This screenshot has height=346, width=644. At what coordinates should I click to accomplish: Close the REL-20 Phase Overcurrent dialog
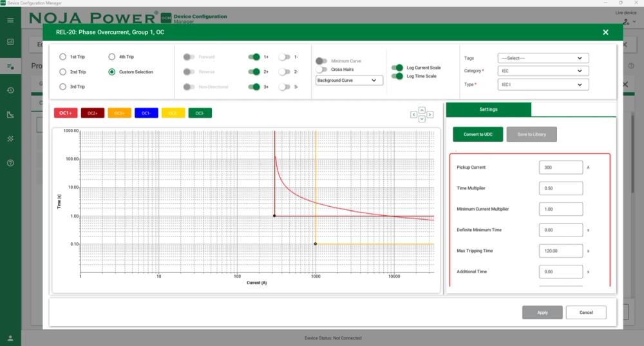[605, 32]
